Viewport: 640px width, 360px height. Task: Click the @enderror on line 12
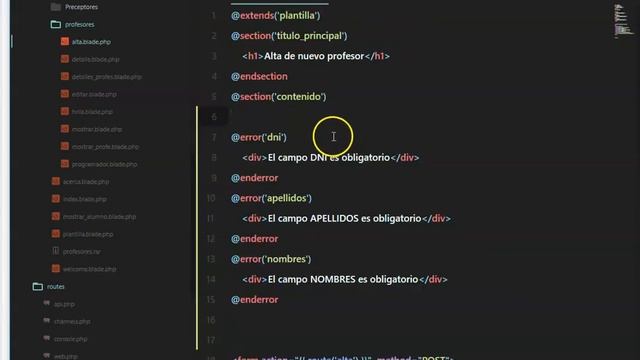coord(255,239)
